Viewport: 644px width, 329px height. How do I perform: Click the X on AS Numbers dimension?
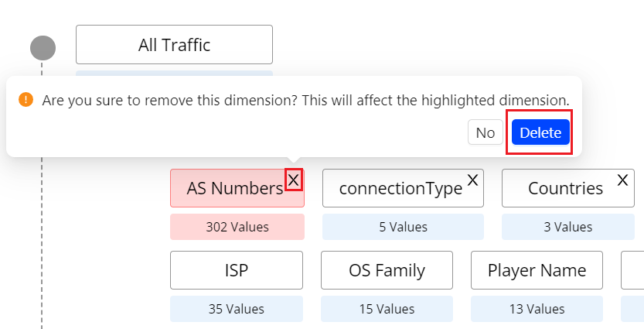point(293,180)
